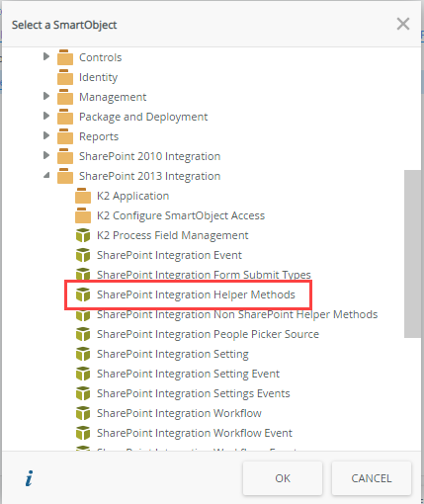Select SharePoint Integration People Picker Source
Image resolution: width=424 pixels, height=504 pixels.
208,334
